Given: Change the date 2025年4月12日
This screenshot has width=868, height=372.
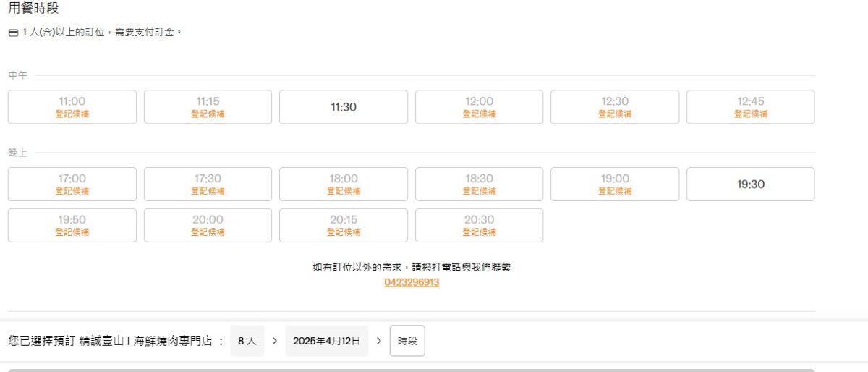Looking at the screenshot, I should click(x=326, y=341).
